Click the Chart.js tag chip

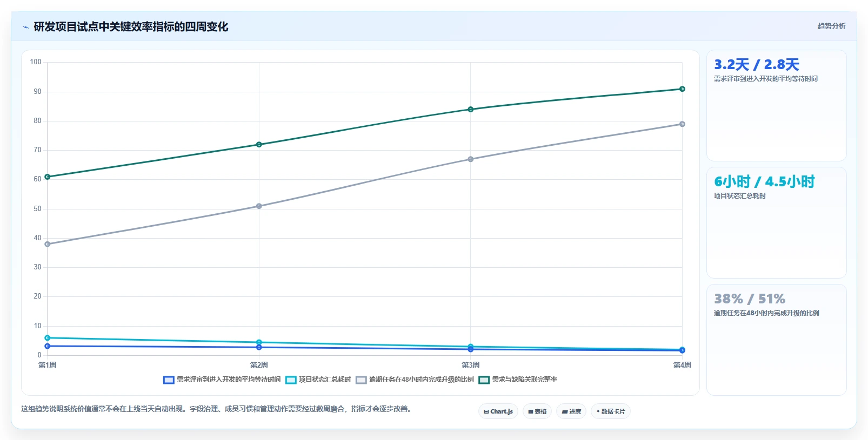pyautogui.click(x=498, y=411)
